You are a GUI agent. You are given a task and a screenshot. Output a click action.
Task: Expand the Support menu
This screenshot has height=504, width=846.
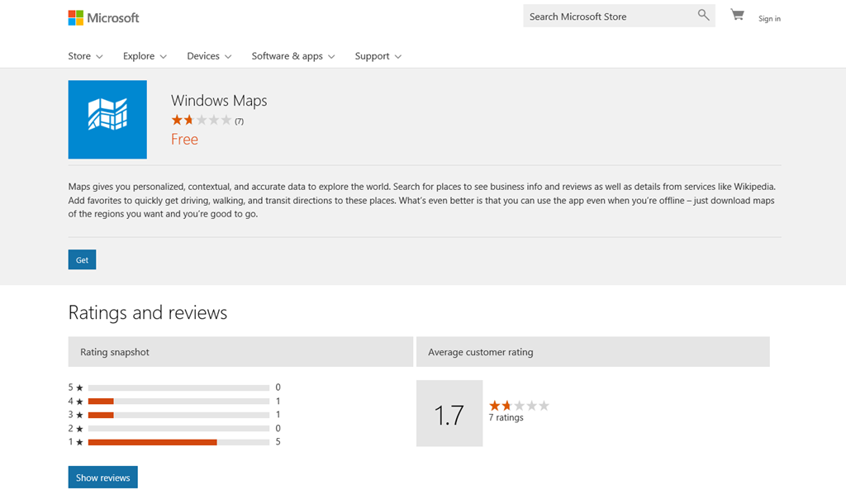pyautogui.click(x=378, y=56)
